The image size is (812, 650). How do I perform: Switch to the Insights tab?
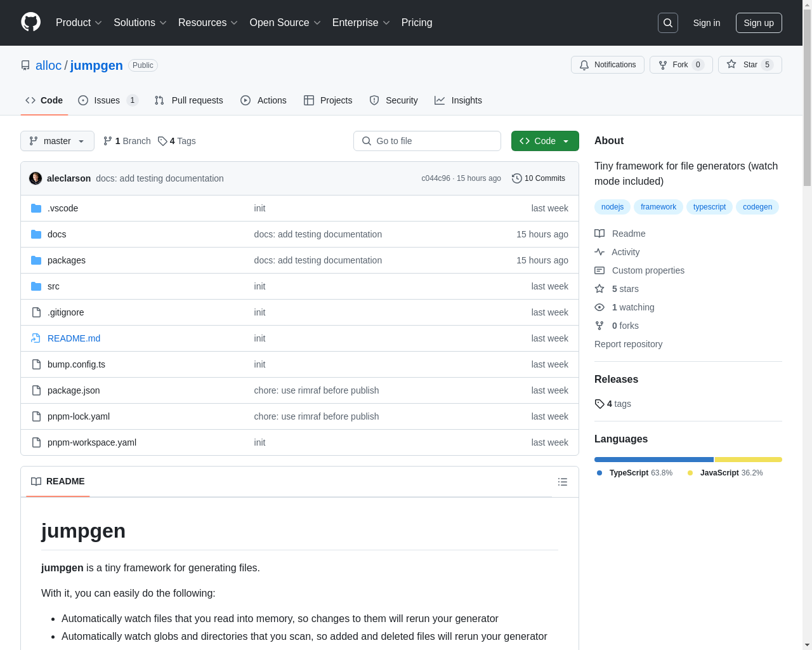pos(458,100)
